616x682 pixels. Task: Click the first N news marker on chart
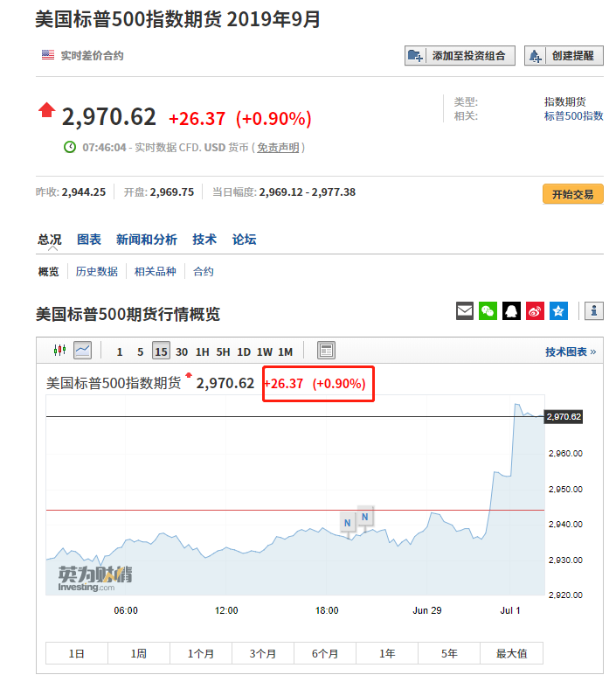[x=348, y=523]
